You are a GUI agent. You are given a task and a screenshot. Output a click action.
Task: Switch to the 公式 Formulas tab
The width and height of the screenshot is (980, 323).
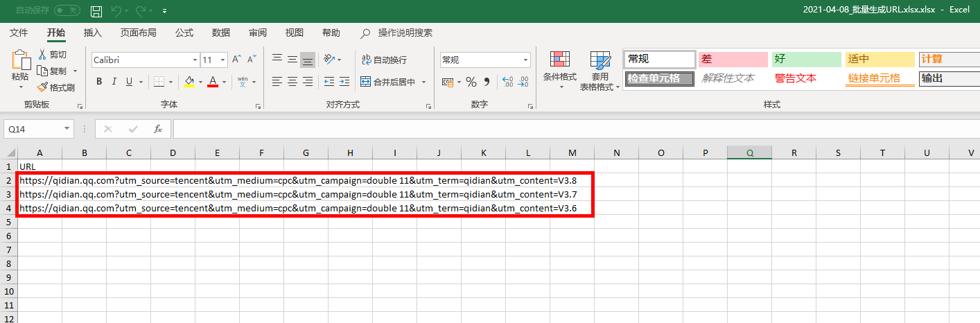coord(184,33)
